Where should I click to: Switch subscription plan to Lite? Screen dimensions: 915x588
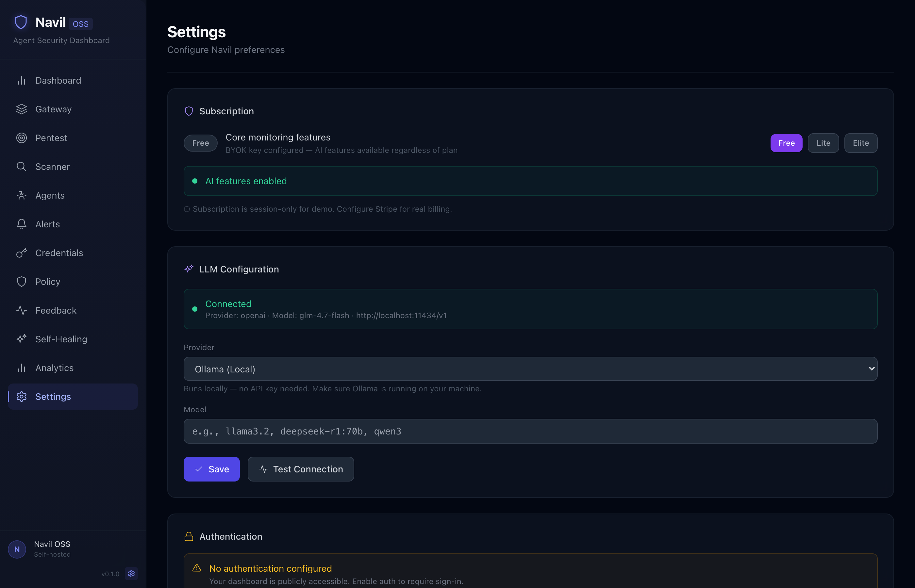click(x=823, y=143)
